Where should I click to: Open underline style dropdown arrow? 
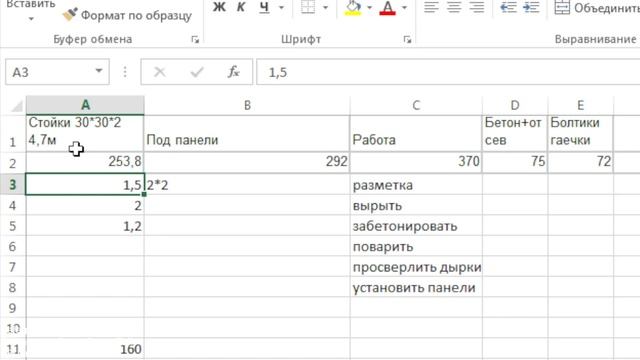click(x=281, y=7)
